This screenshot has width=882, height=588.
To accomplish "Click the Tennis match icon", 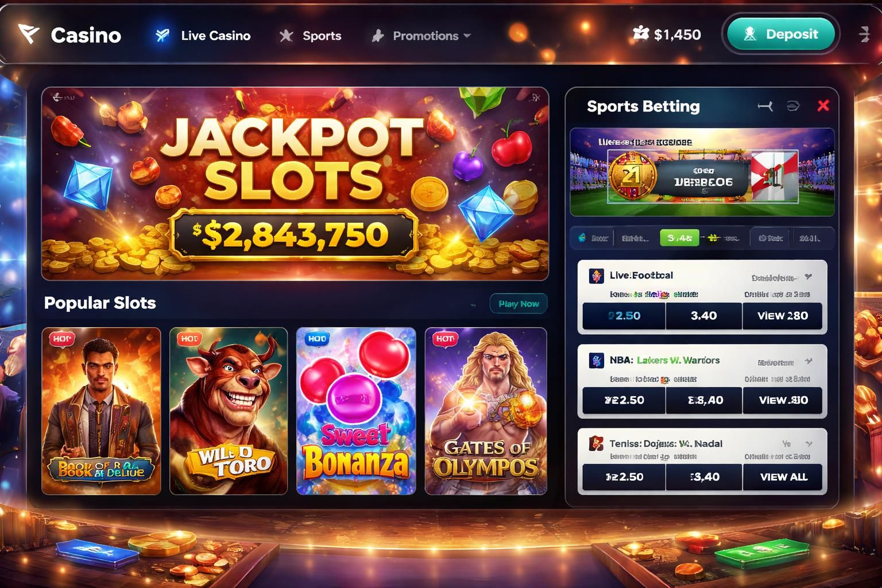I will tap(596, 443).
